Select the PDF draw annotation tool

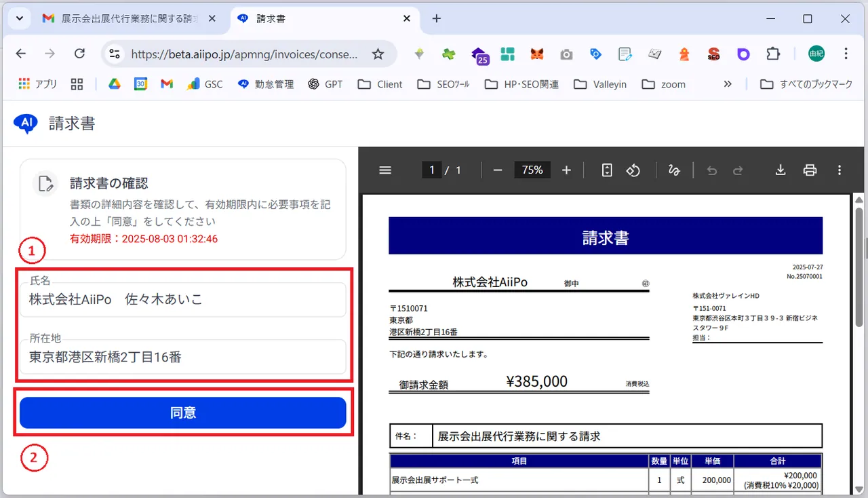click(x=674, y=170)
